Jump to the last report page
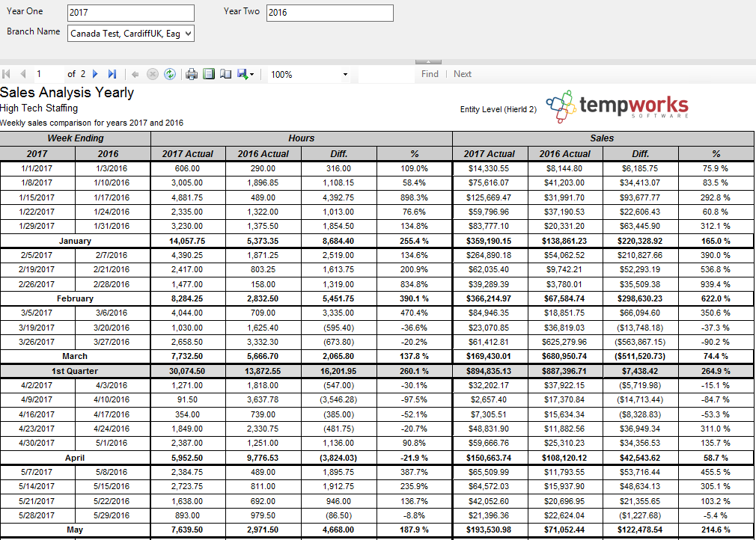This screenshot has height=540, width=756. tap(112, 74)
